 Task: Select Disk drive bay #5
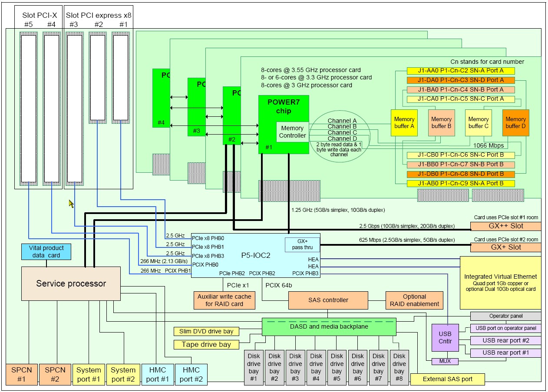[x=337, y=367]
